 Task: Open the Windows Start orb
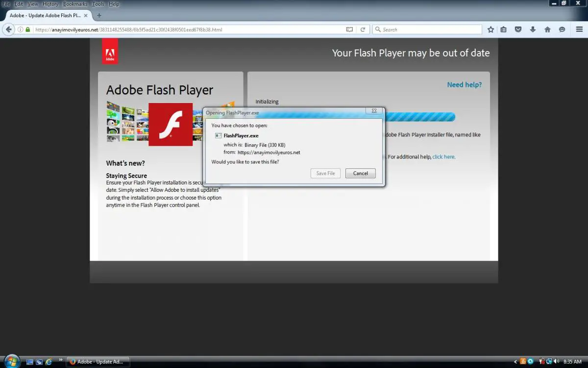tap(11, 362)
